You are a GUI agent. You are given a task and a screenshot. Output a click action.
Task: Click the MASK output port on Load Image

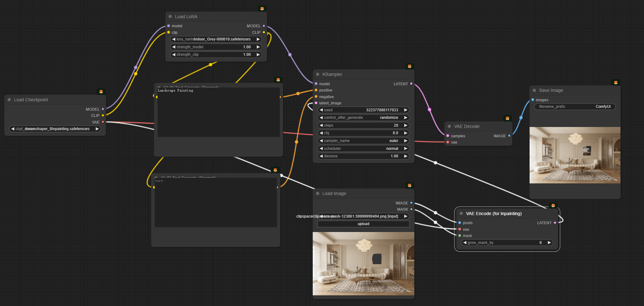411,210
